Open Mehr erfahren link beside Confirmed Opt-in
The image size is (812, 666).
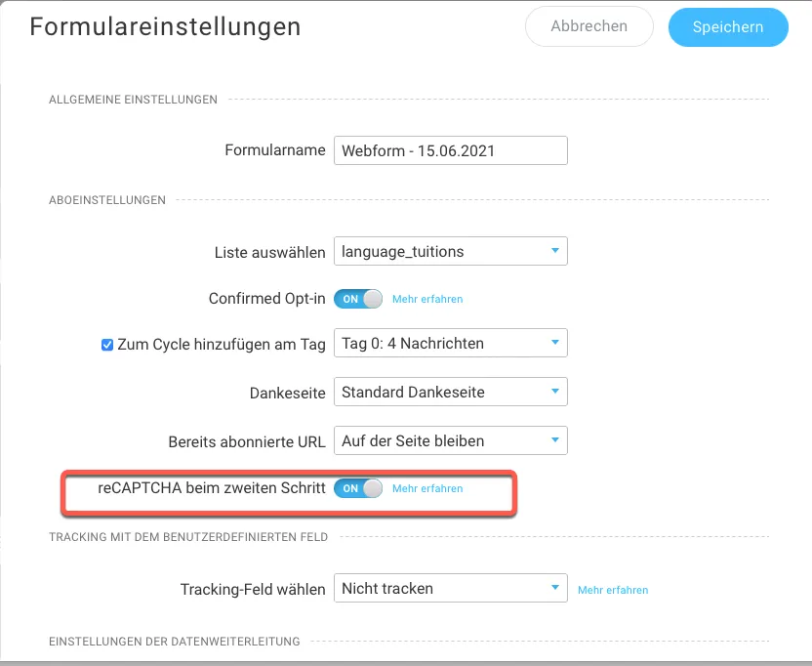coord(427,299)
